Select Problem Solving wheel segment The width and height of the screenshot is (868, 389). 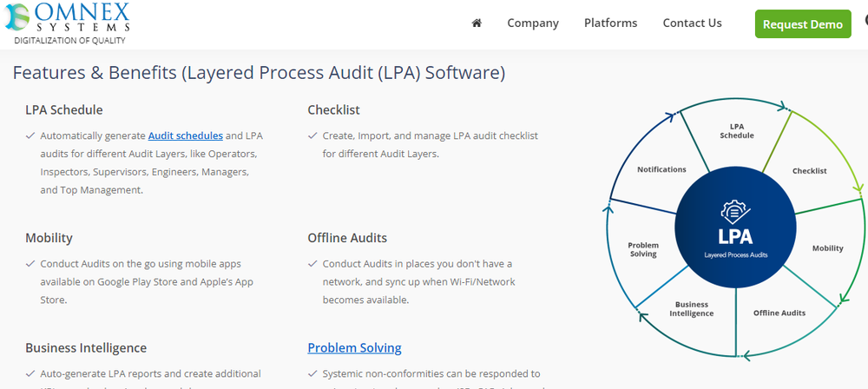(x=643, y=250)
